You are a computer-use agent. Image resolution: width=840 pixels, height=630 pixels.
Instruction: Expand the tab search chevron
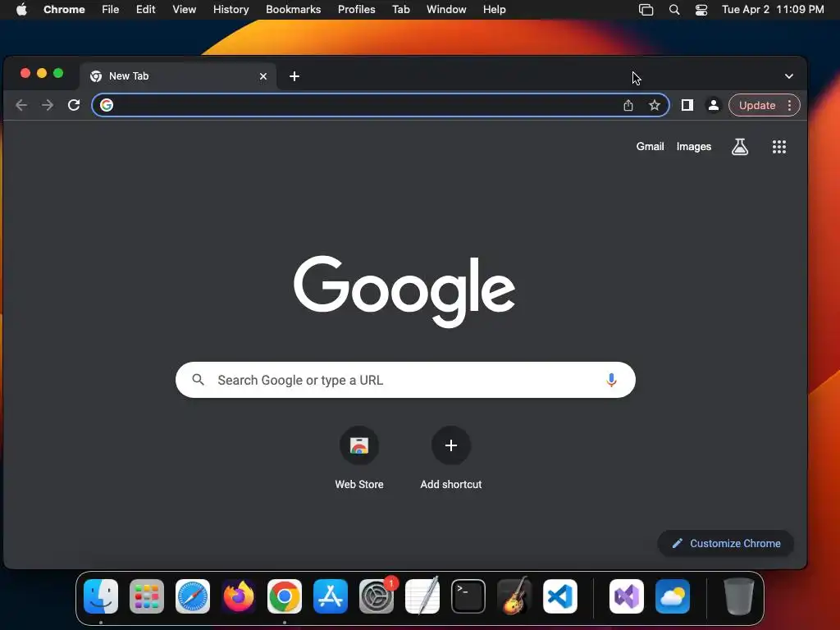(x=789, y=76)
